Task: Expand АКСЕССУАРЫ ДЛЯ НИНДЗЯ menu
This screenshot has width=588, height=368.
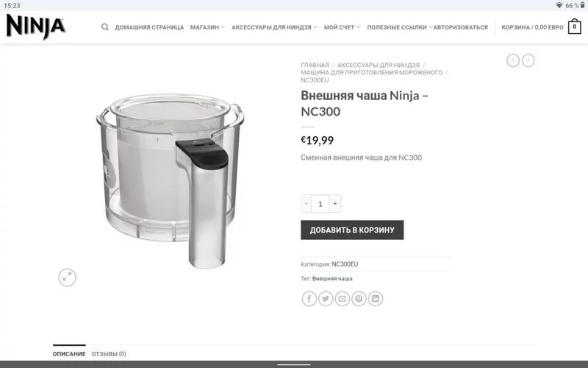Action: pos(274,27)
